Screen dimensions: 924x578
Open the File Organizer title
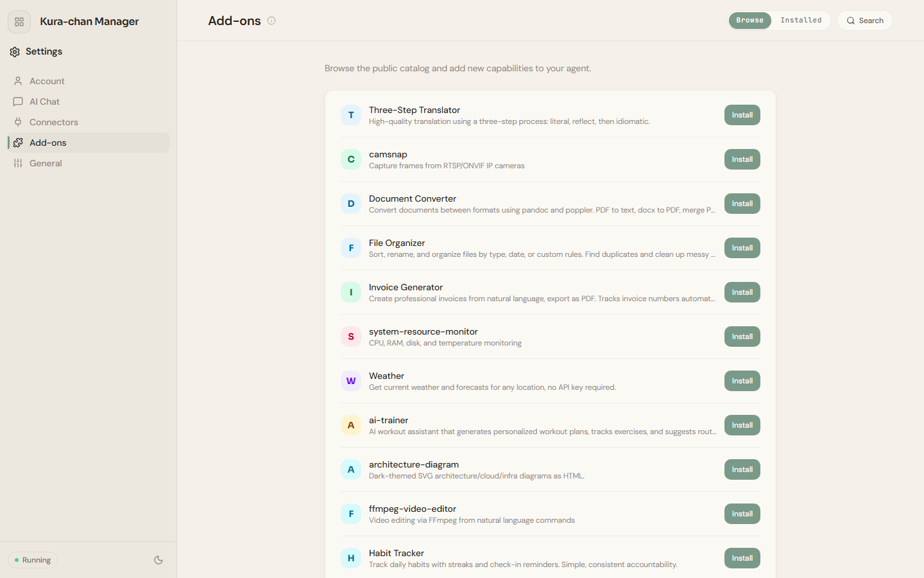[x=397, y=243]
